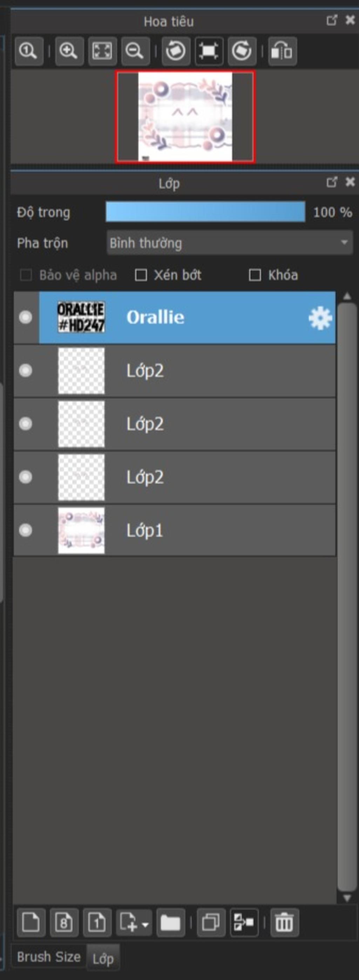Open the Pha trộn blend mode dropdown

229,243
